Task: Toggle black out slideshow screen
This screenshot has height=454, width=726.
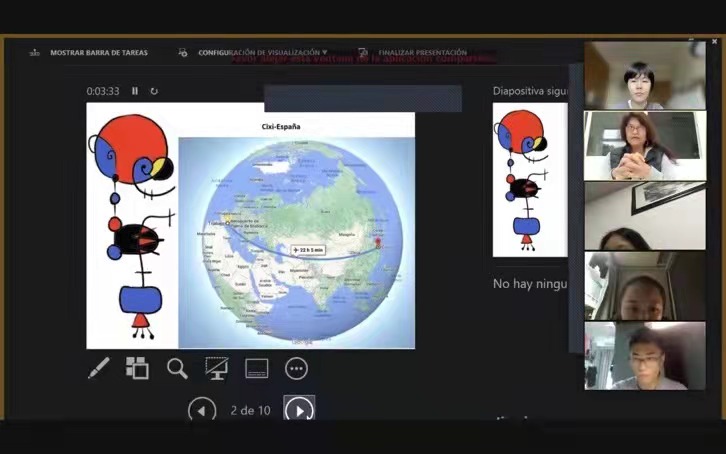Action: click(217, 368)
